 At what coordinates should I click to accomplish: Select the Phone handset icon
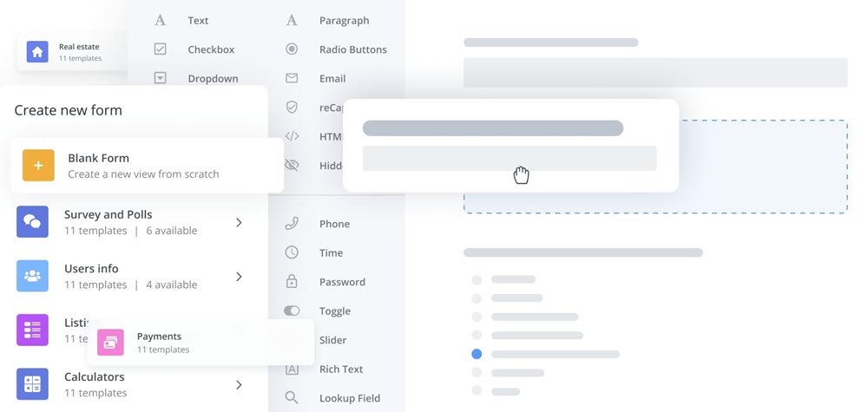(292, 224)
